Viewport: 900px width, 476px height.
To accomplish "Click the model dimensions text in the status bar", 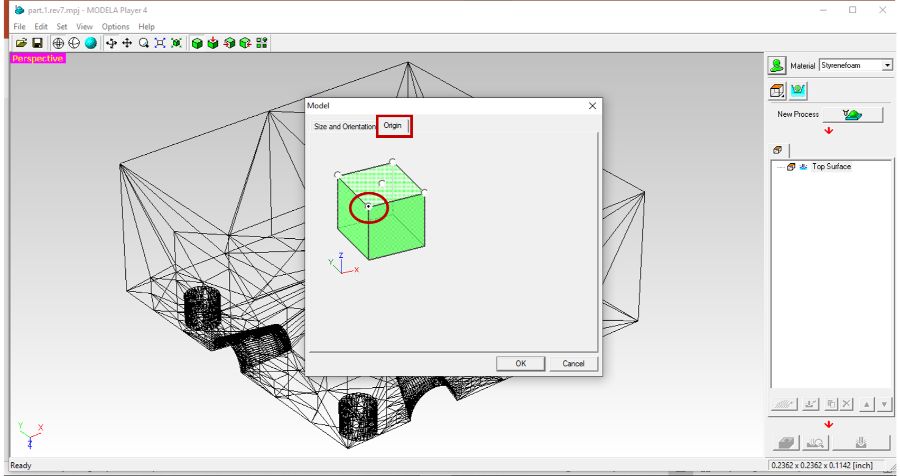I will (824, 465).
